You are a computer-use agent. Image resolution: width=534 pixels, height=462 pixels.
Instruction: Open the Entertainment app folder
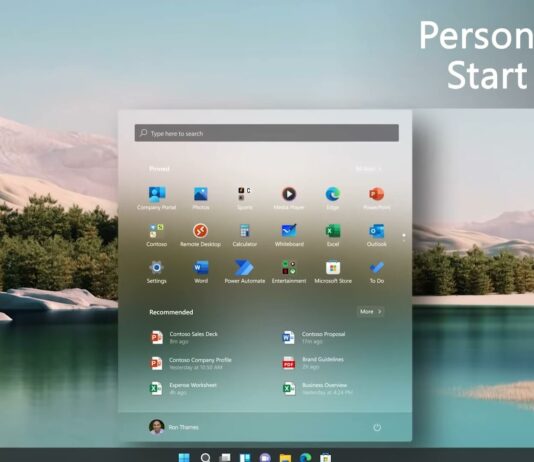tap(289, 272)
